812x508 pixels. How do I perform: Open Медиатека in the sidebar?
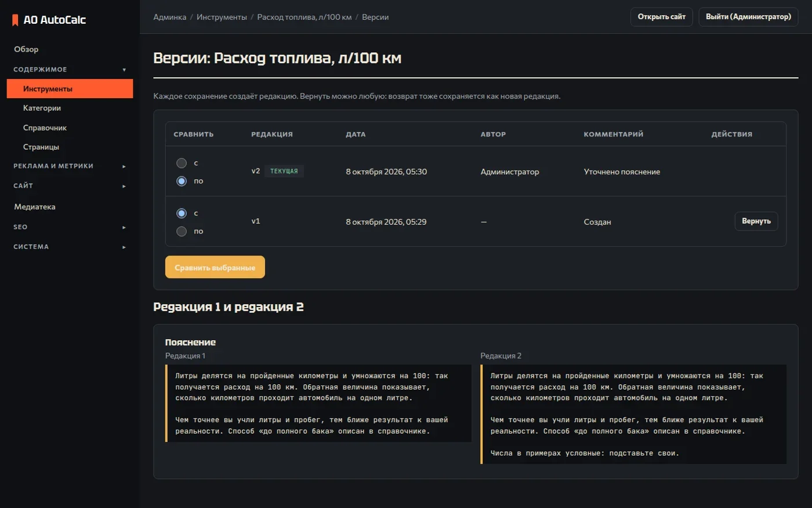click(x=70, y=207)
